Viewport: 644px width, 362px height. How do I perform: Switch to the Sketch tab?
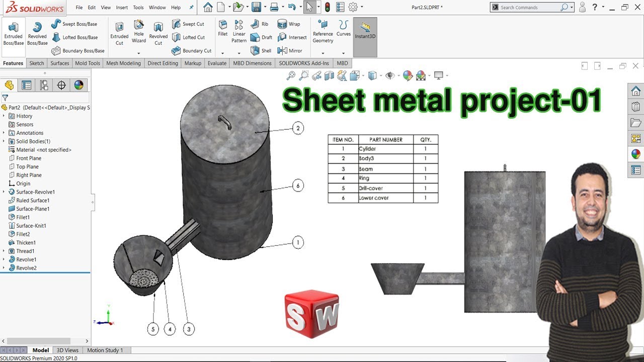click(37, 63)
